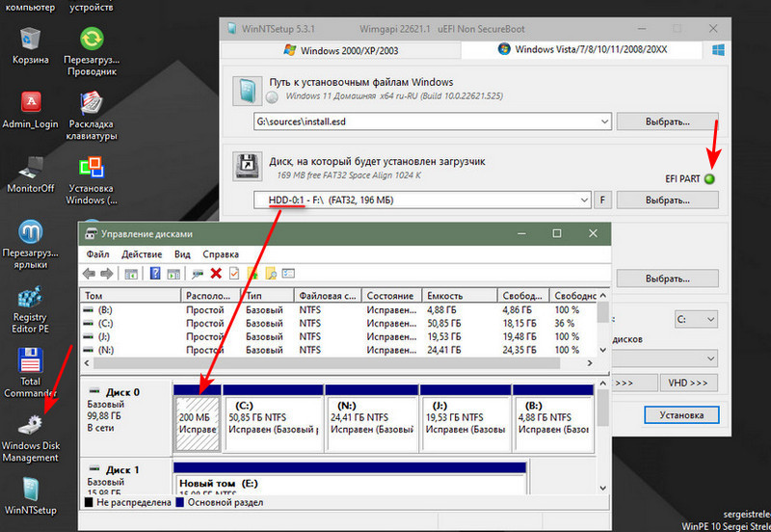Launch the WinNTSetup desktop shortcut

(x=31, y=496)
